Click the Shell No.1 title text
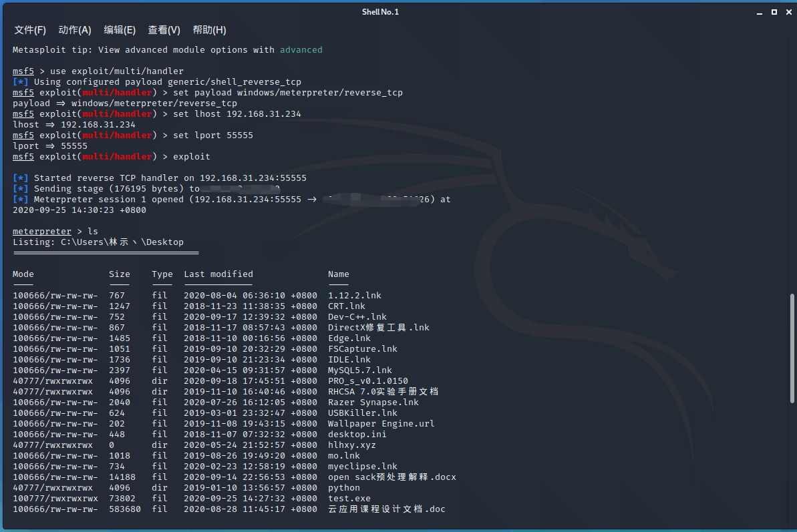 pyautogui.click(x=380, y=11)
